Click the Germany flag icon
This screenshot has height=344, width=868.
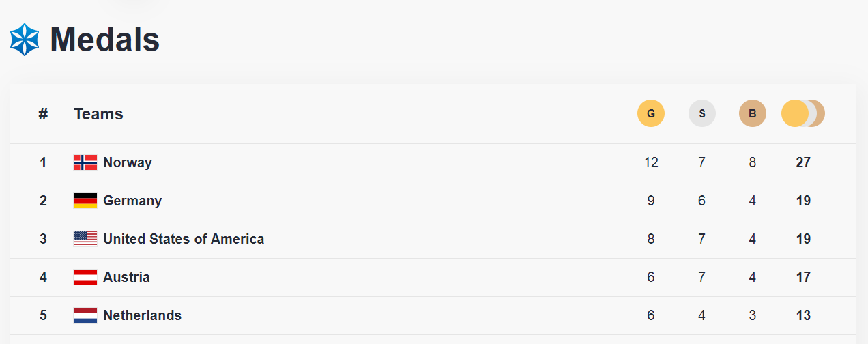85,201
